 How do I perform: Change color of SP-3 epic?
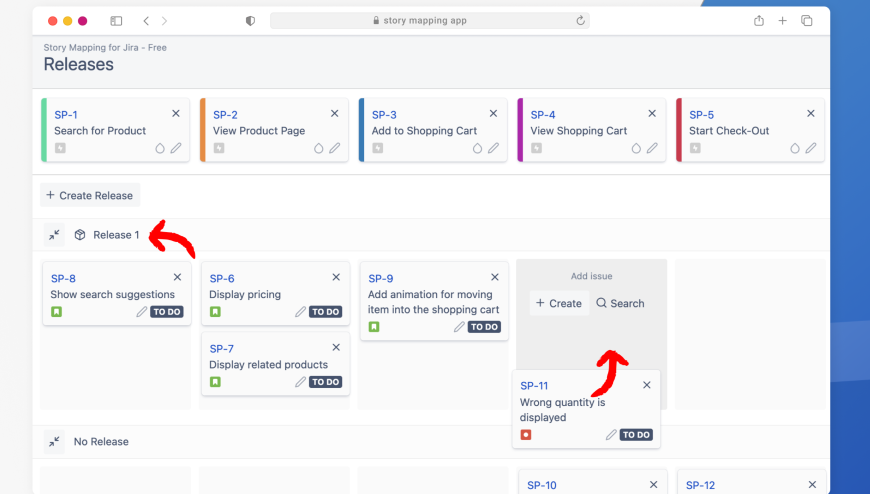click(x=477, y=148)
